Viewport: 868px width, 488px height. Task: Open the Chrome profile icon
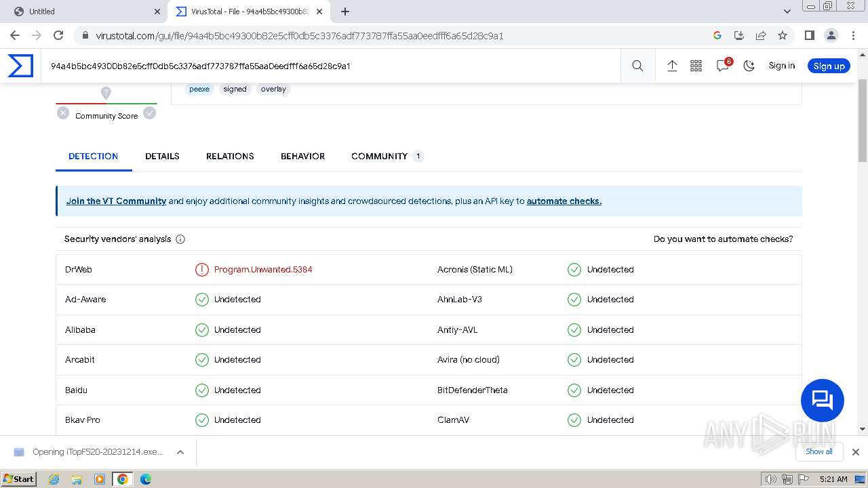click(x=831, y=35)
